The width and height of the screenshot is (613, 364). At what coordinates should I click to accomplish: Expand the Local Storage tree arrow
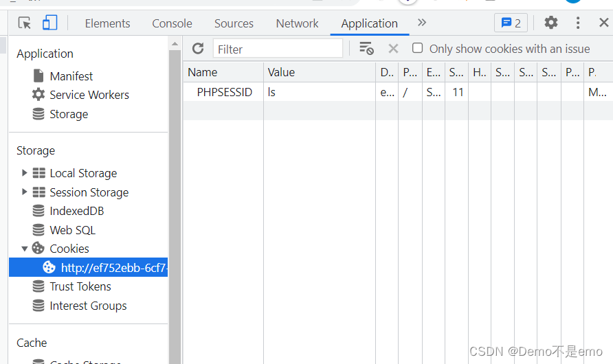coord(24,172)
